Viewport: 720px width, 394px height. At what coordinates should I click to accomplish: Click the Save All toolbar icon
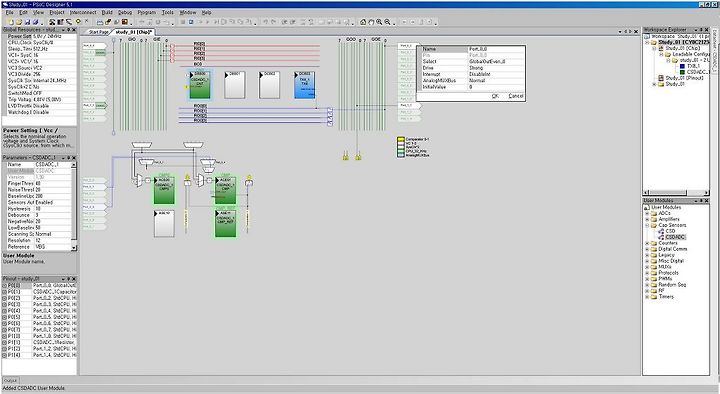35,22
